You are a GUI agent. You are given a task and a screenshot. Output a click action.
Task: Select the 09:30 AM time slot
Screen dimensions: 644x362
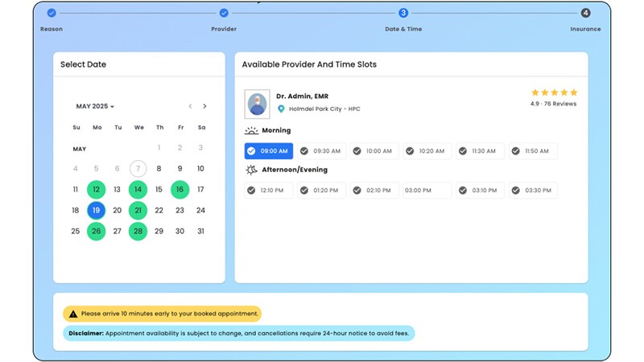[x=321, y=151]
